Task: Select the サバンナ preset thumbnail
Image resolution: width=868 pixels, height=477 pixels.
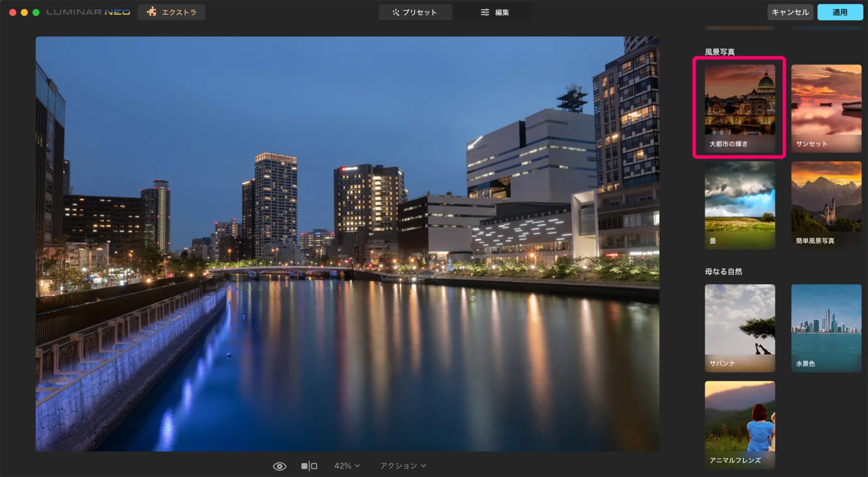Action: coord(739,327)
